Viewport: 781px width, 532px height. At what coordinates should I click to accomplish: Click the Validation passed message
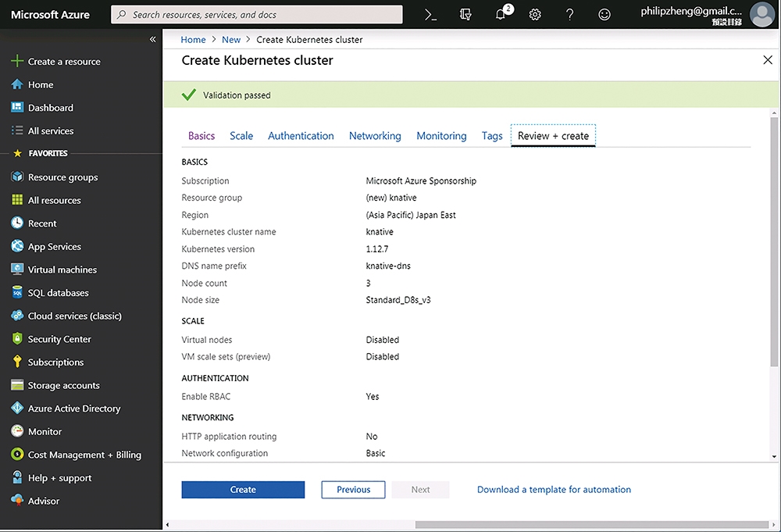tap(237, 95)
